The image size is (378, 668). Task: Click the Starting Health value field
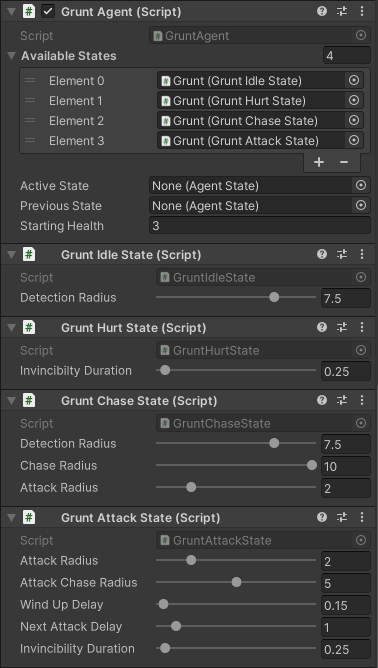(x=260, y=225)
